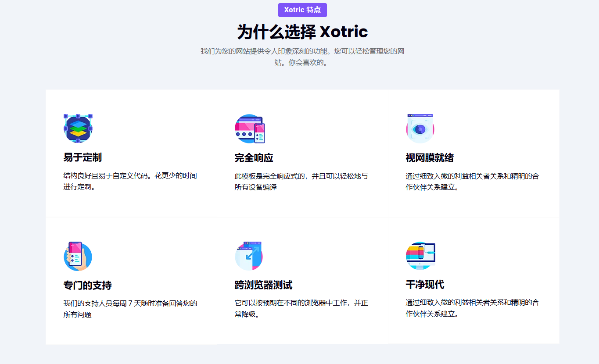The height and width of the screenshot is (364, 599).
Task: Click description text 它可以按预期在不同的浏览器
Action: click(x=301, y=309)
